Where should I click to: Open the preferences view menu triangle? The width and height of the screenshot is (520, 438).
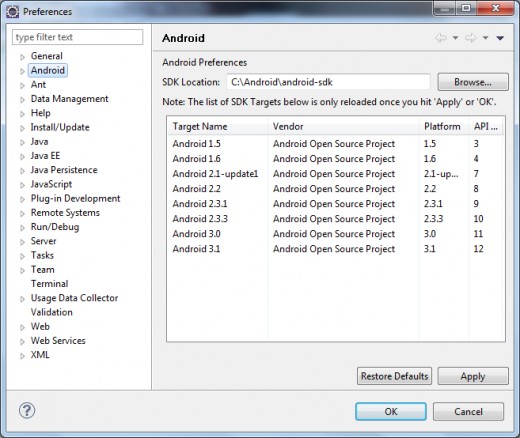tap(500, 38)
